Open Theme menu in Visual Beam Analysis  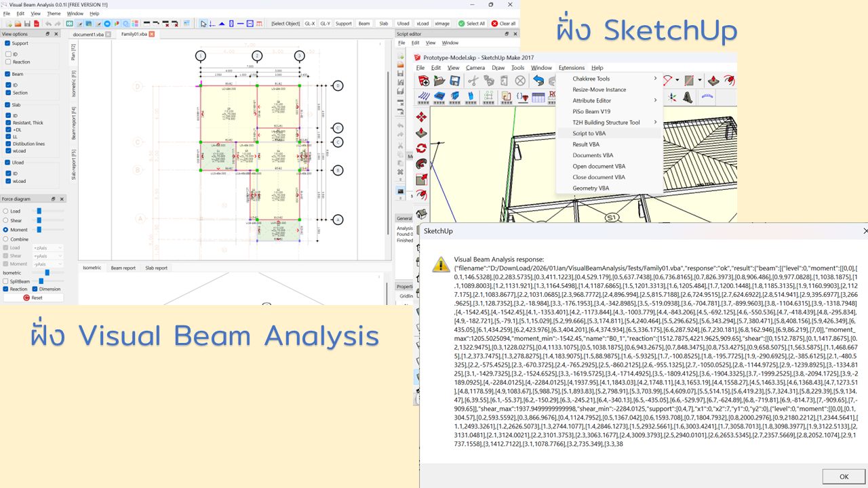pyautogui.click(x=54, y=14)
